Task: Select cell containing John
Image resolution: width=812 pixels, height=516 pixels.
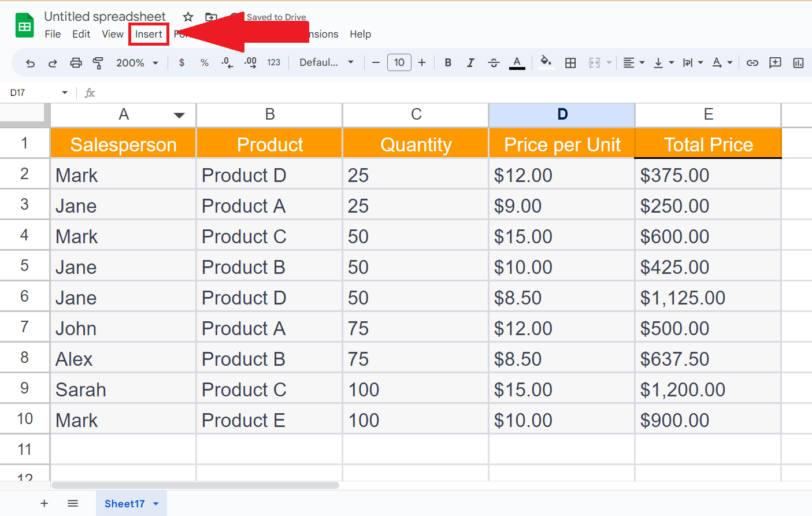Action: tap(123, 328)
